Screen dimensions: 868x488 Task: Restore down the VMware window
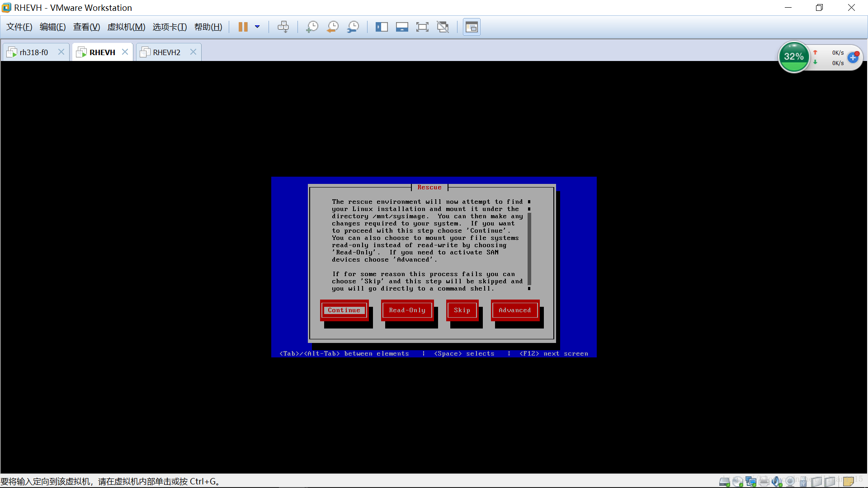(819, 8)
